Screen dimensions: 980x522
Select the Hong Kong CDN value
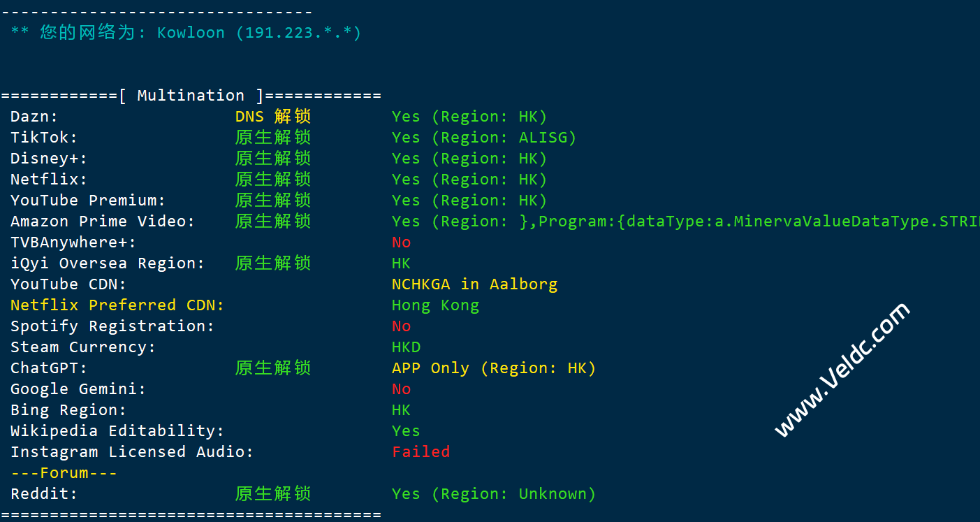(436, 305)
